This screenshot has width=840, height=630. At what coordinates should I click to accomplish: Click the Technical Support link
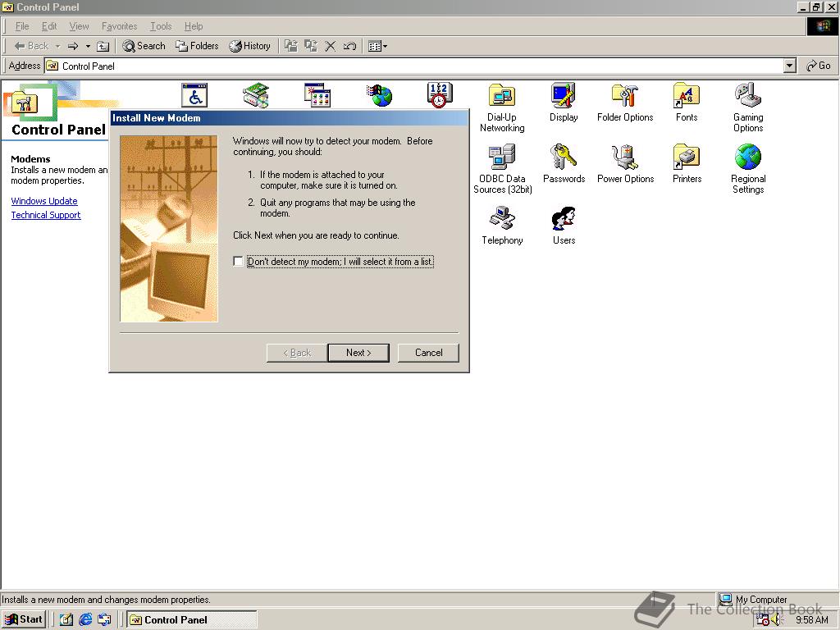(46, 215)
